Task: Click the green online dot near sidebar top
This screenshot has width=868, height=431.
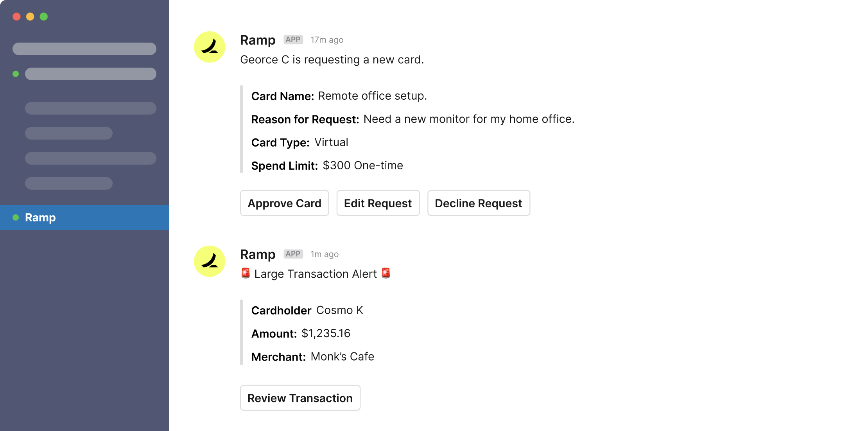Action: pyautogui.click(x=16, y=74)
